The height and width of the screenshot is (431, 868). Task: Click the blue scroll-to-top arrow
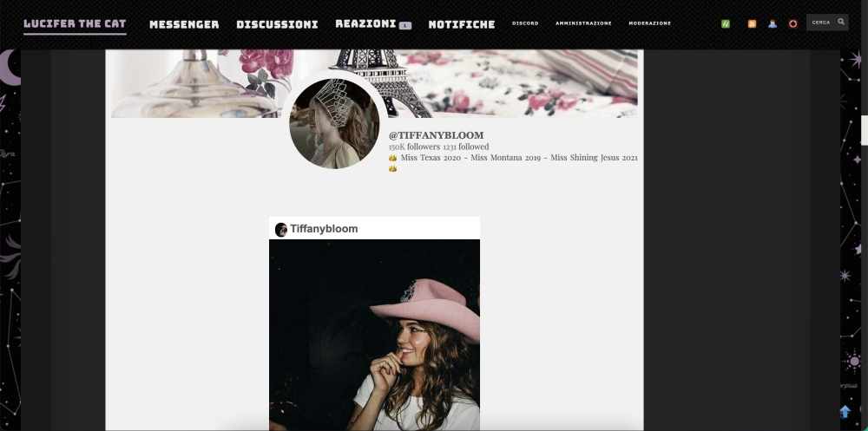pyautogui.click(x=845, y=412)
